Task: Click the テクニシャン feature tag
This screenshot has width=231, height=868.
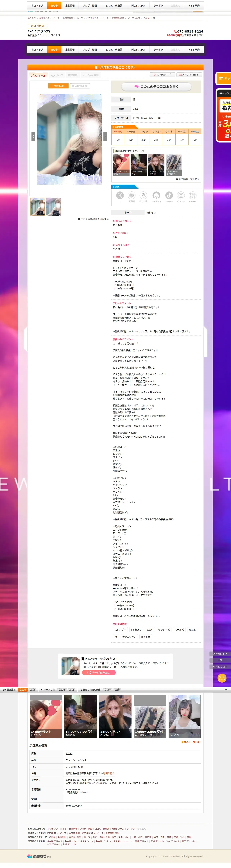Action: [129, 636]
